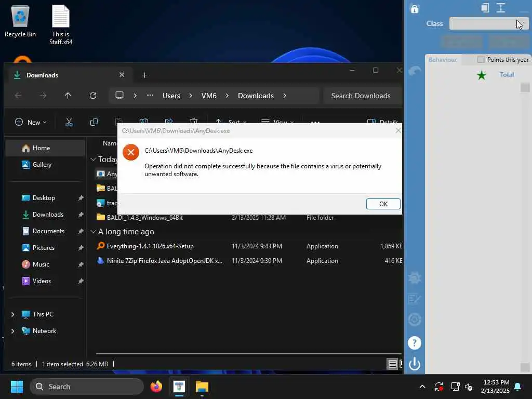Select the Ninite 7Zip Firefox Java installer
Screen dimensions: 532x399
pyautogui.click(x=165, y=261)
